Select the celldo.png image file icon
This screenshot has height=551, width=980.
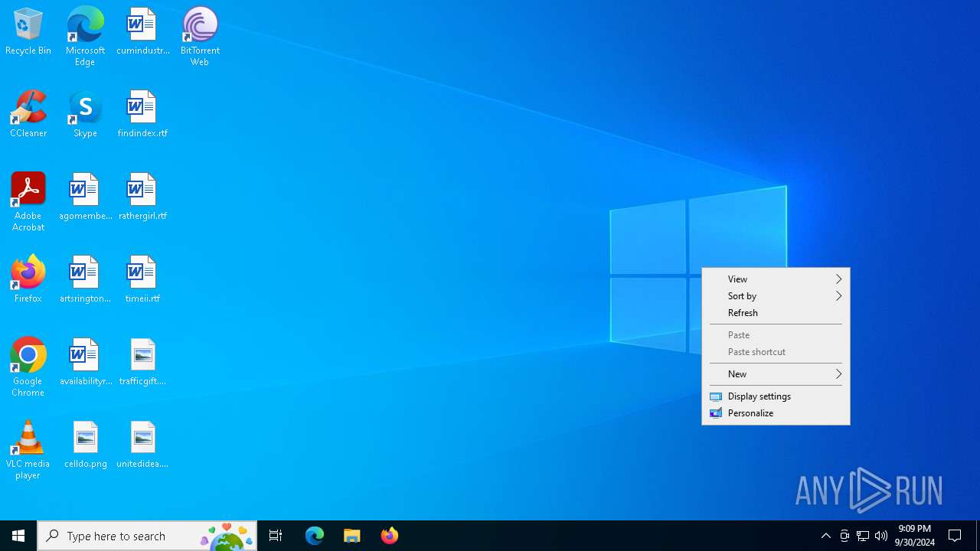pyautogui.click(x=85, y=445)
